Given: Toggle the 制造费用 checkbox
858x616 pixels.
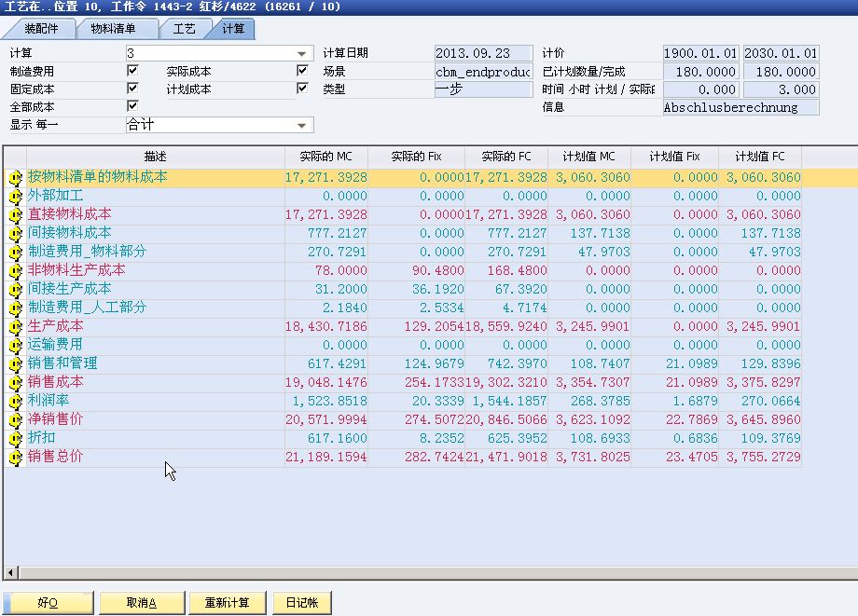Looking at the screenshot, I should (132, 71).
